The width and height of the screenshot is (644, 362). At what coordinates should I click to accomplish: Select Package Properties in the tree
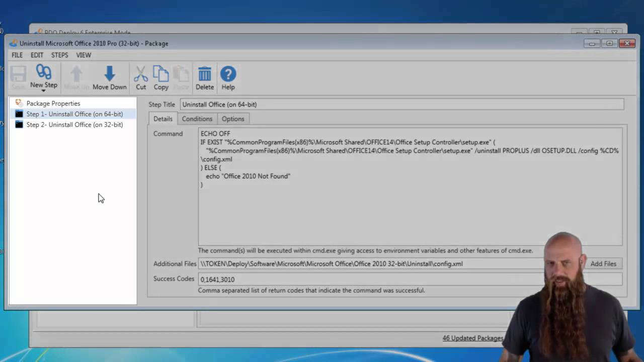(x=53, y=103)
